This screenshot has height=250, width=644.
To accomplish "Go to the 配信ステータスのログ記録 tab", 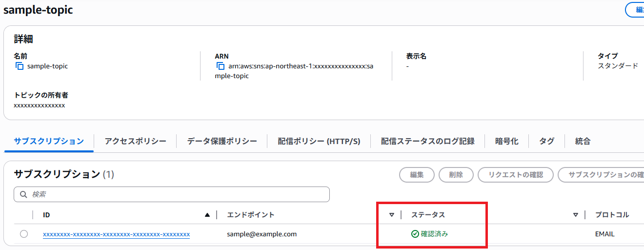I will [427, 141].
